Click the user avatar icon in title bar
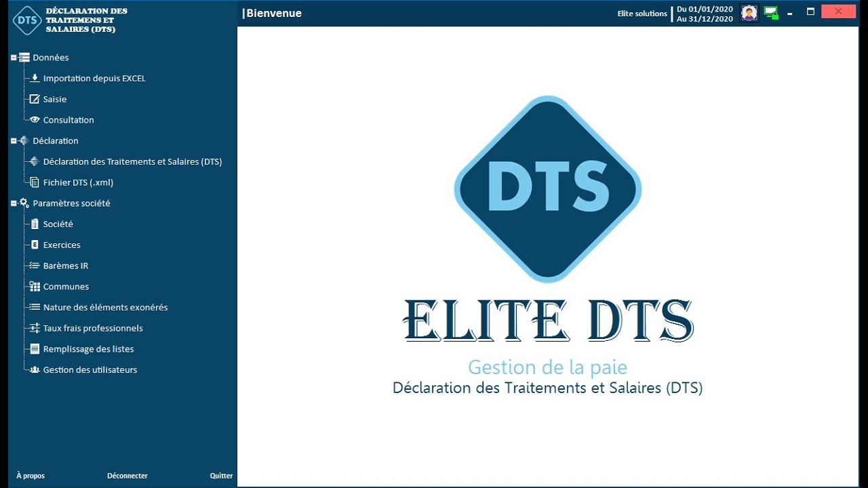Viewport: 868px width, 488px height. pyautogui.click(x=749, y=13)
